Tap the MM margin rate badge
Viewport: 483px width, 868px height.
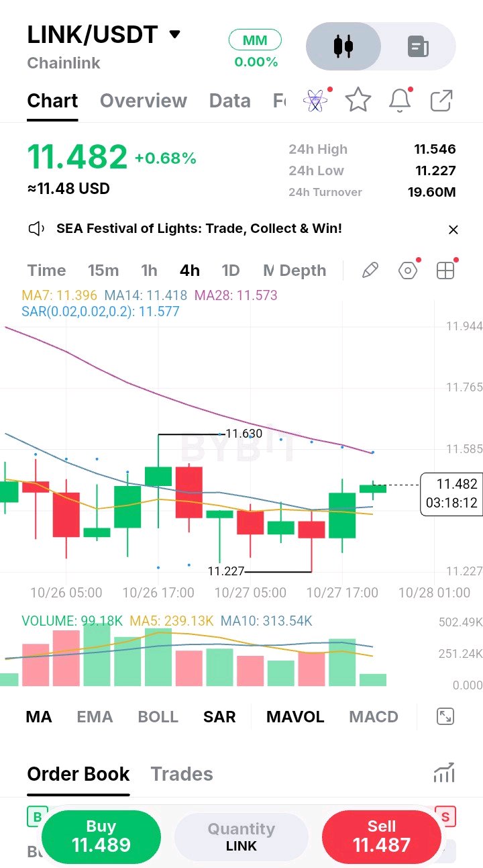click(x=255, y=40)
